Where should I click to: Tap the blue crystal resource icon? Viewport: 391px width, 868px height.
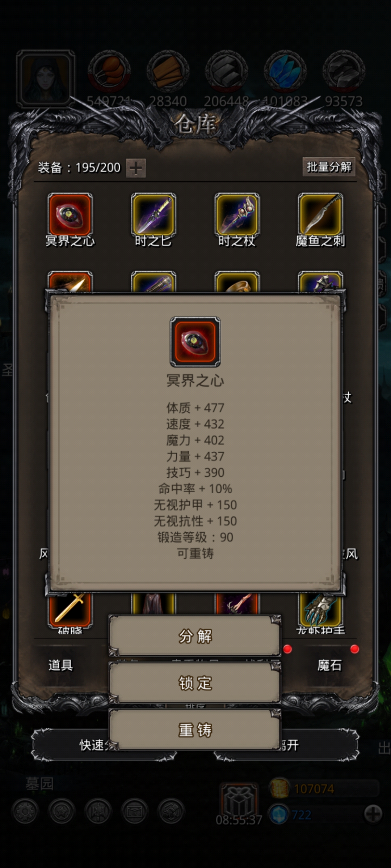(x=285, y=71)
